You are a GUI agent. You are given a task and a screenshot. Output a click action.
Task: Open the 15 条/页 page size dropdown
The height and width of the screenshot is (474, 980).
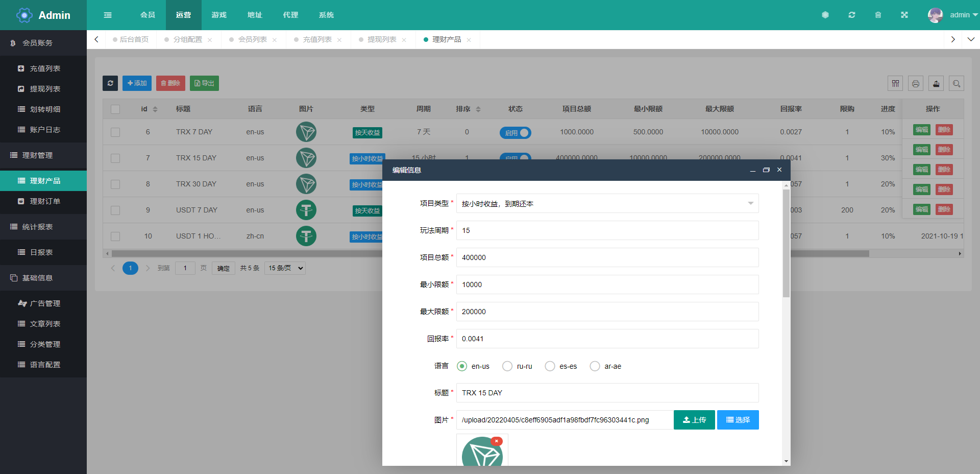click(285, 268)
